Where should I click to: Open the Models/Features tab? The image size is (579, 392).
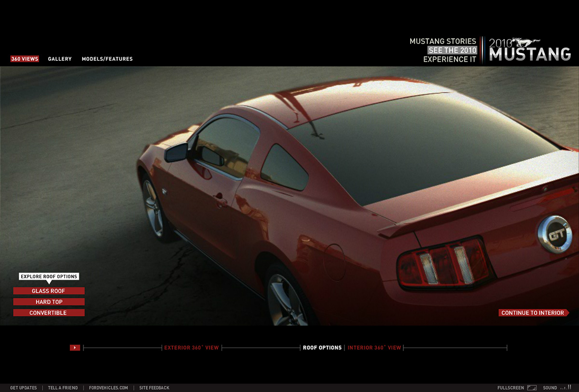107,59
